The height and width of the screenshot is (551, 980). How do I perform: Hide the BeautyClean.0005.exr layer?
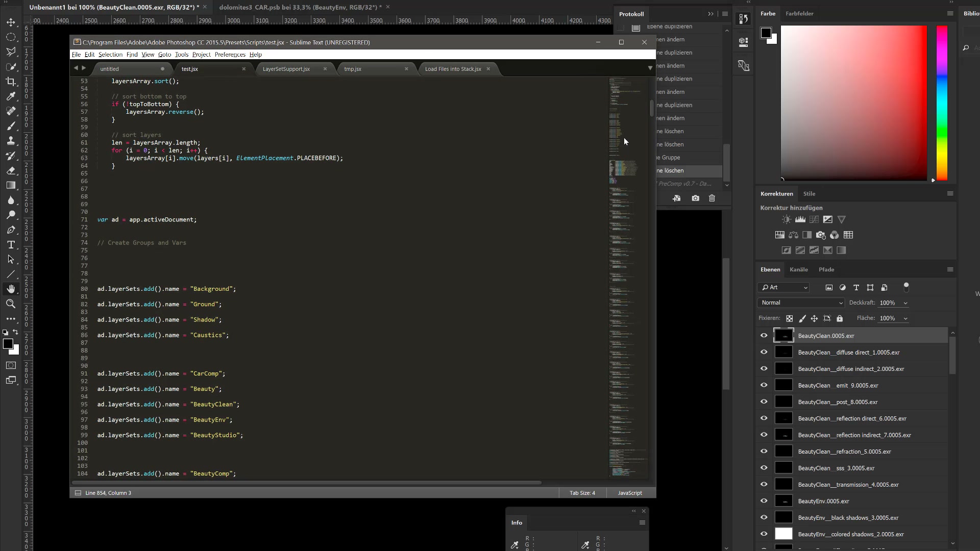pyautogui.click(x=764, y=335)
